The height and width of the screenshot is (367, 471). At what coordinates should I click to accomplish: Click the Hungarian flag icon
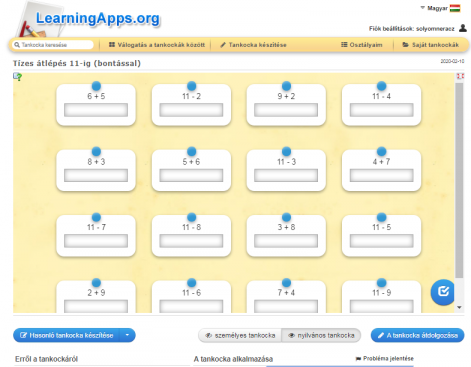pos(455,8)
